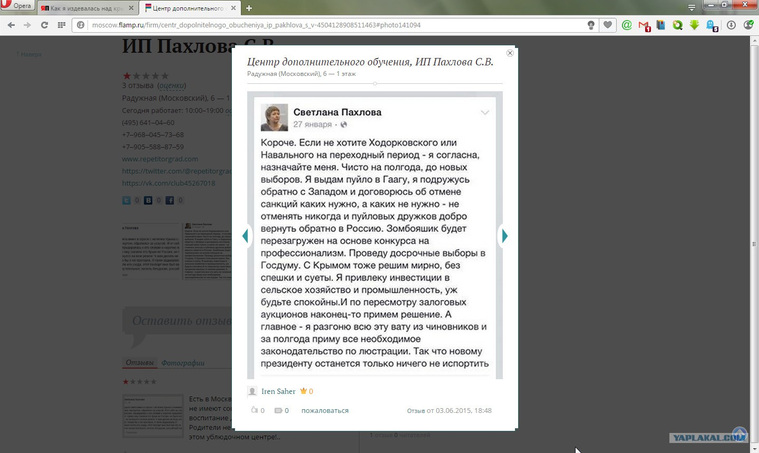This screenshot has height=453, width=759.
Task: Switch to the 'Фотографии' tab
Action: coord(182,362)
